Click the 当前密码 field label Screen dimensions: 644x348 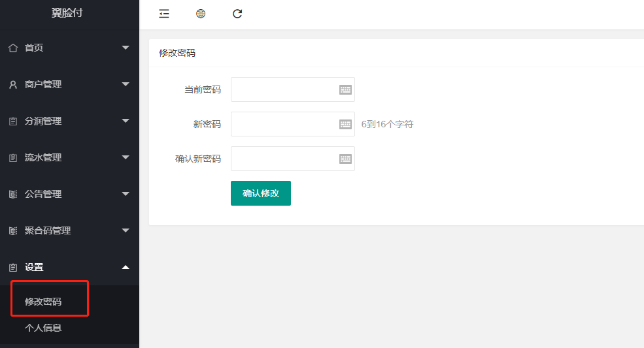click(x=203, y=89)
